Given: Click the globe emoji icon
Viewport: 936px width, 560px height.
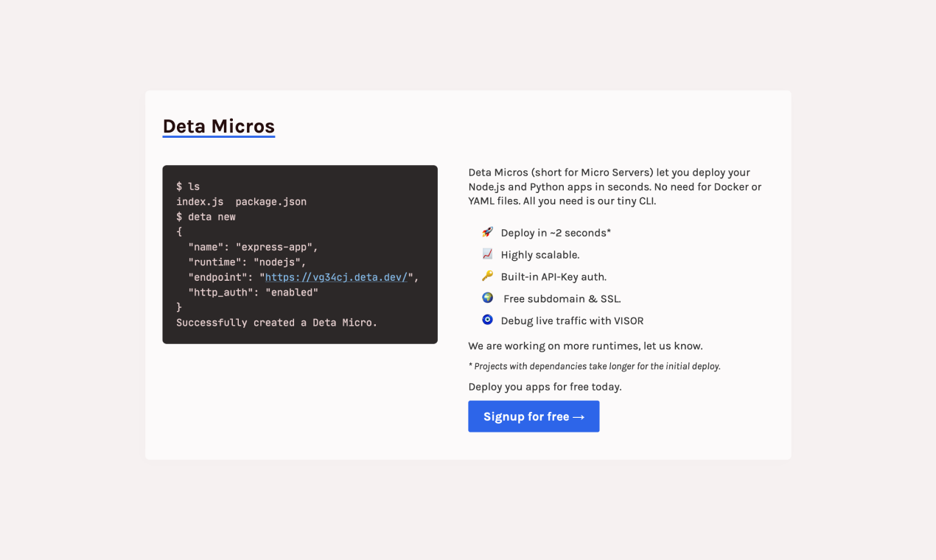Looking at the screenshot, I should 487,298.
